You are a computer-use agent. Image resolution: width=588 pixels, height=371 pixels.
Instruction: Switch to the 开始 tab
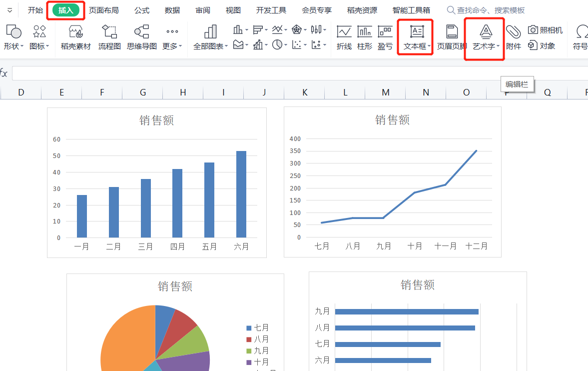coord(35,10)
